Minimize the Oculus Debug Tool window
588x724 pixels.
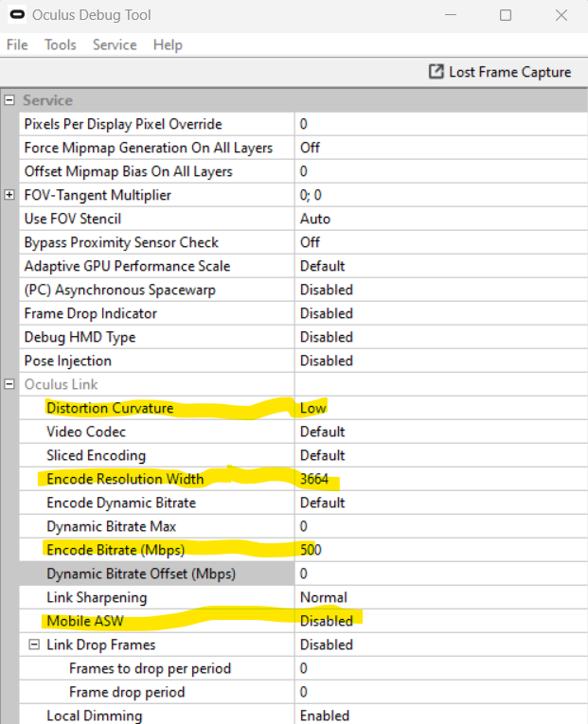[451, 15]
